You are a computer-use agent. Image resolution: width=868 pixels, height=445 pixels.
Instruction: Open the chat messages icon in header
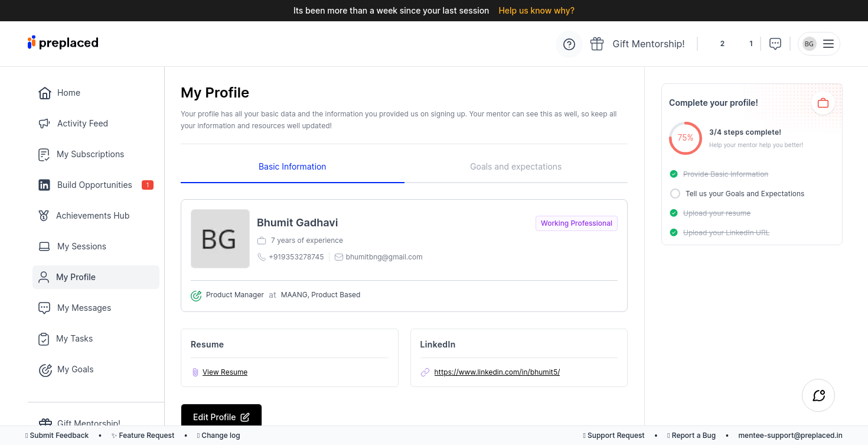[x=775, y=44]
